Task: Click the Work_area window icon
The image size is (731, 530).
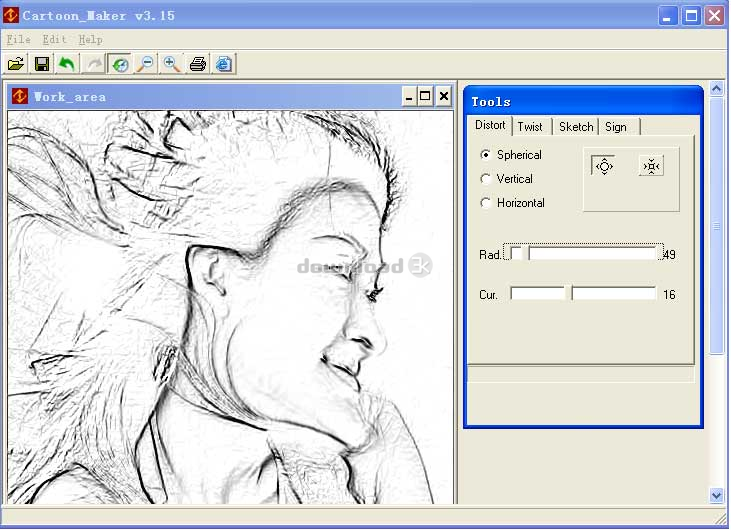Action: pos(20,96)
